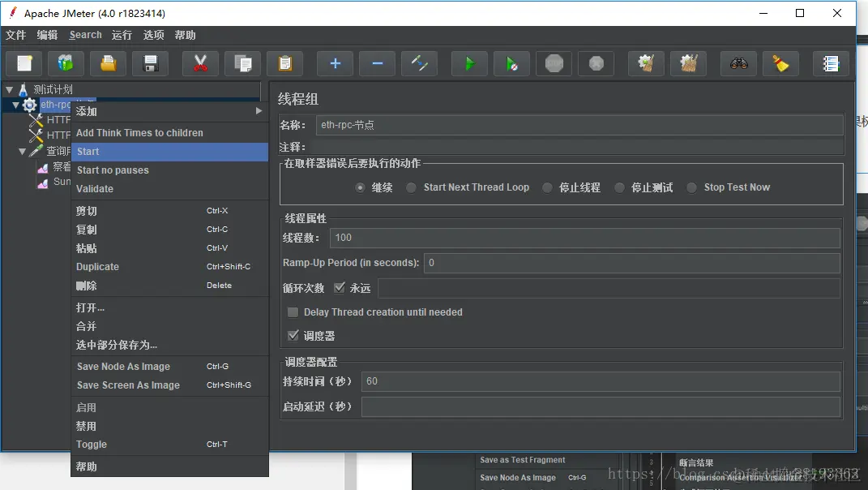Choose Start in the context menu
This screenshot has width=868, height=490.
(169, 152)
